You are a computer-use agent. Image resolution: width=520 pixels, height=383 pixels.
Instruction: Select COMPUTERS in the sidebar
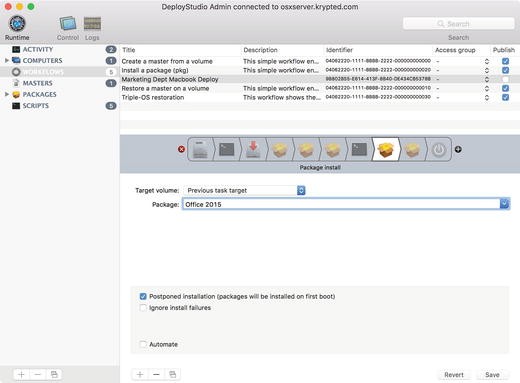42,61
